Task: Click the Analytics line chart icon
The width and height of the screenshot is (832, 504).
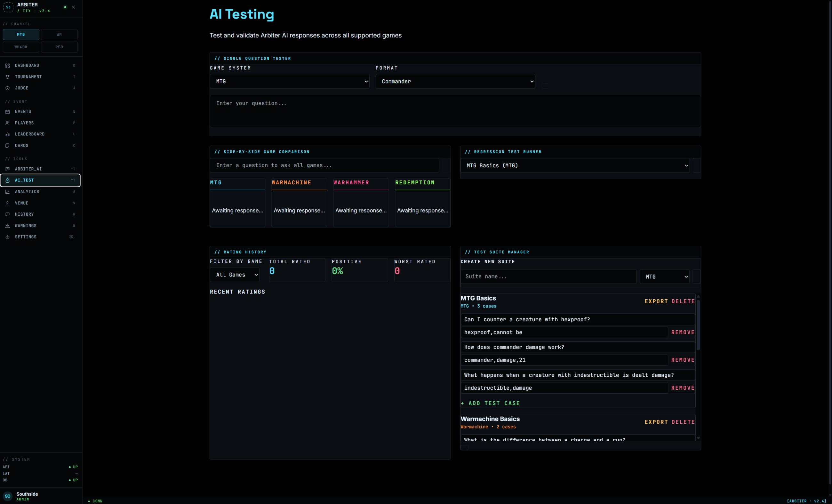Action: coord(7,192)
